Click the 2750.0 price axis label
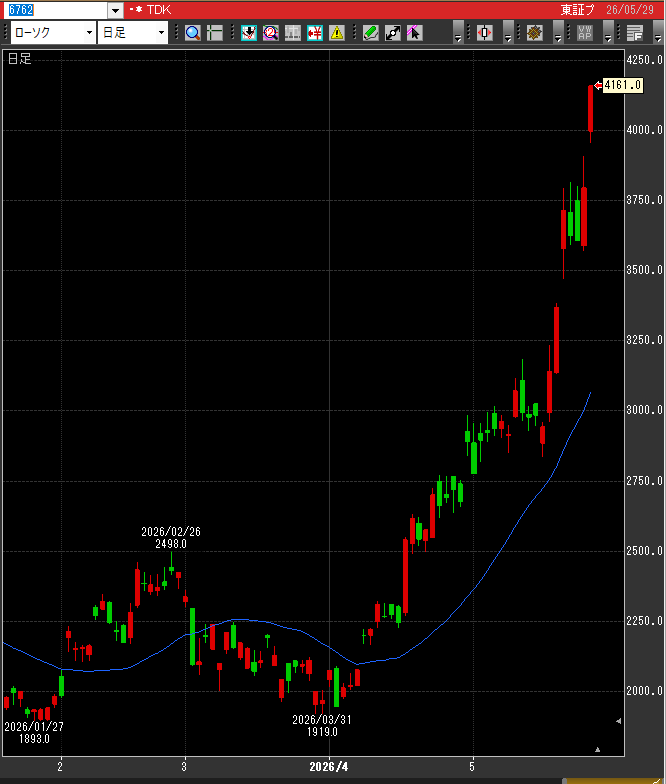The image size is (666, 784). click(644, 481)
